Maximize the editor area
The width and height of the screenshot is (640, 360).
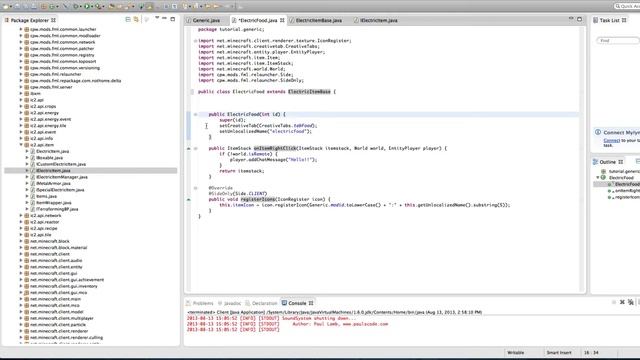(x=579, y=19)
